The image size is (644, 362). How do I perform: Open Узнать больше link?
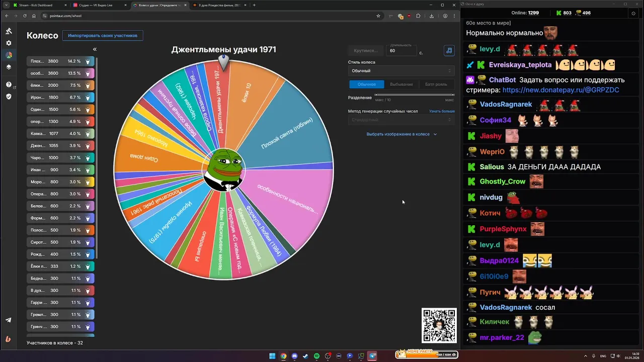click(x=442, y=111)
